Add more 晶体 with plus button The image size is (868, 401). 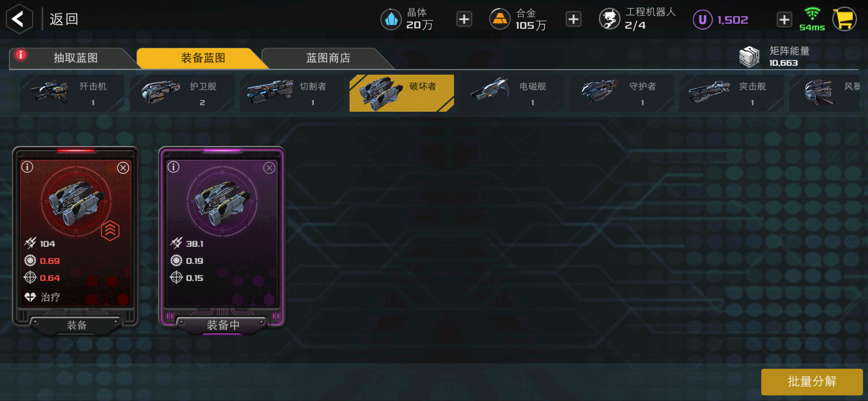464,19
